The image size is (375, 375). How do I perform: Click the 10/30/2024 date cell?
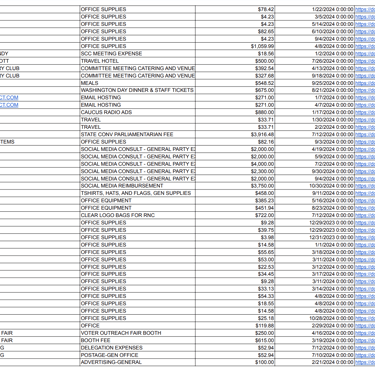(x=315, y=186)
